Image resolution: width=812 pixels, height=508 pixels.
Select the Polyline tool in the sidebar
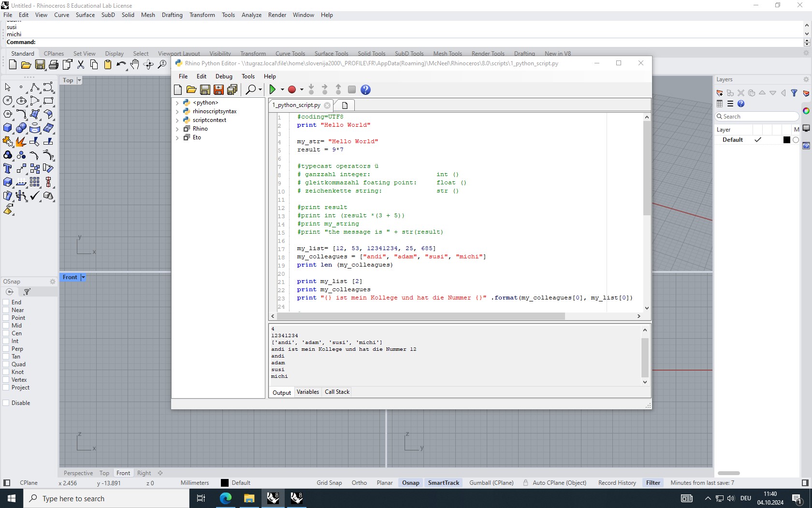(x=35, y=88)
